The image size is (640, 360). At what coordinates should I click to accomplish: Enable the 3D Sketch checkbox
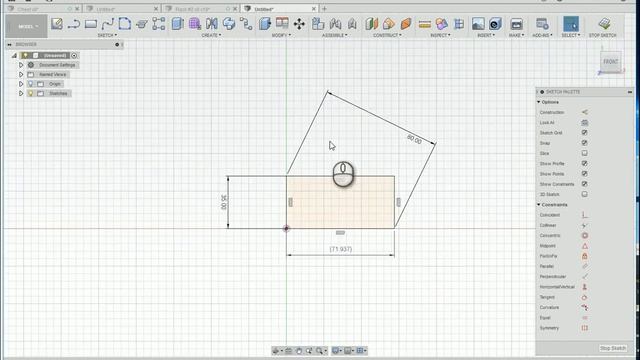tap(584, 194)
